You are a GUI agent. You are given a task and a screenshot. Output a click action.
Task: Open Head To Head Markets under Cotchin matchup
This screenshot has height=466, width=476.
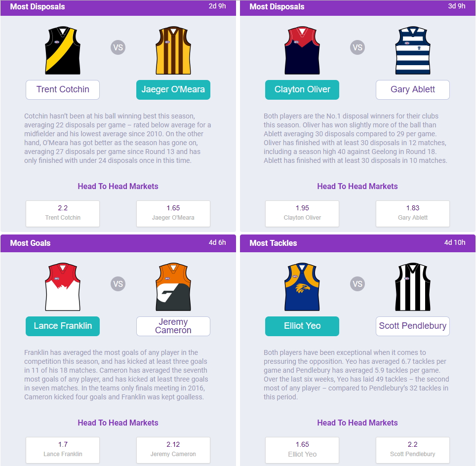click(x=118, y=186)
